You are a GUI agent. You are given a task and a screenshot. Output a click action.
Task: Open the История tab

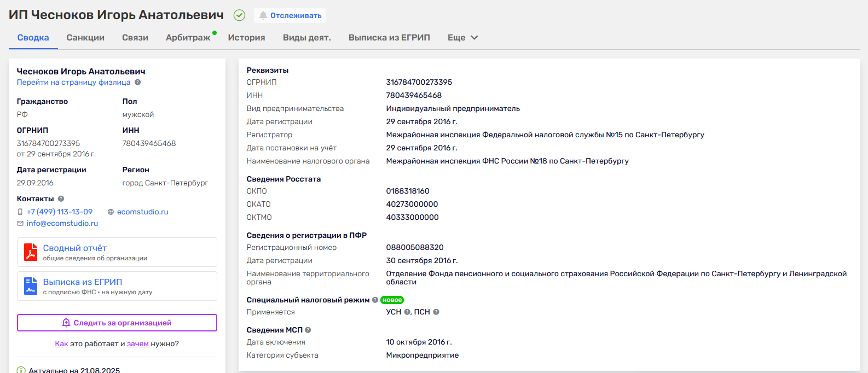(247, 38)
